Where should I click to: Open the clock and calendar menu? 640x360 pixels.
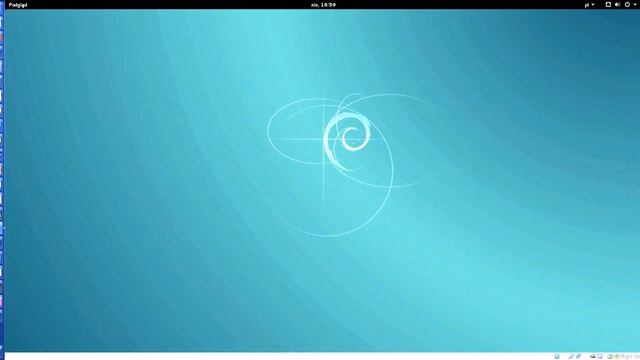[323, 5]
